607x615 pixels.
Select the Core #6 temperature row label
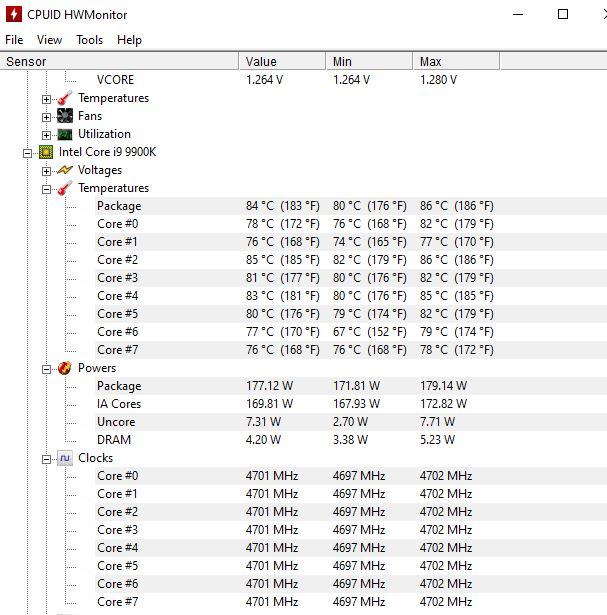coord(118,332)
